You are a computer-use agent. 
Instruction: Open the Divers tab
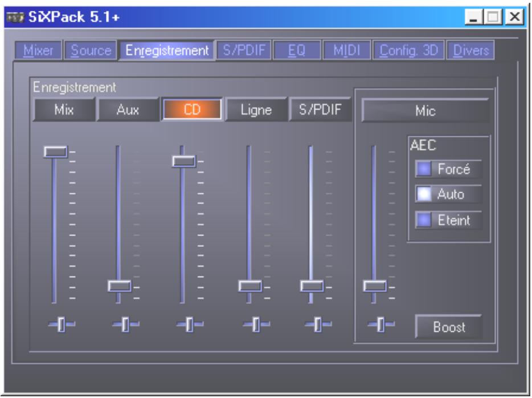(470, 50)
